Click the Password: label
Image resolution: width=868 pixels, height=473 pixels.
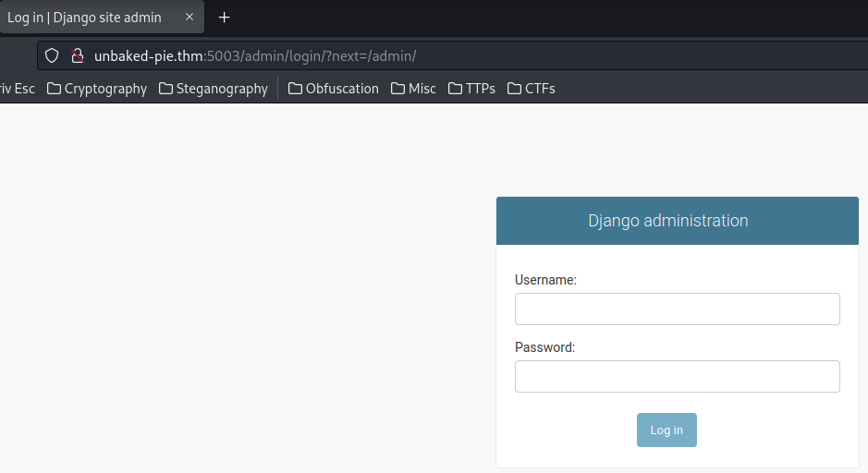tap(544, 347)
